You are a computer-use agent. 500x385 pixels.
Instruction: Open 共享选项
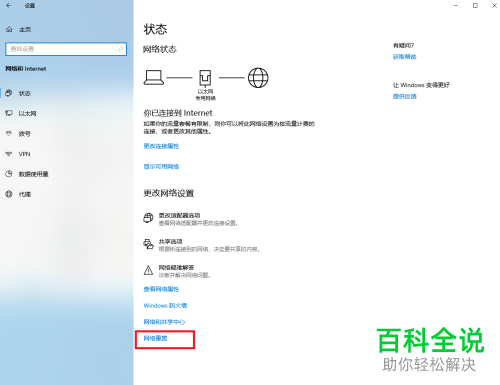[170, 241]
